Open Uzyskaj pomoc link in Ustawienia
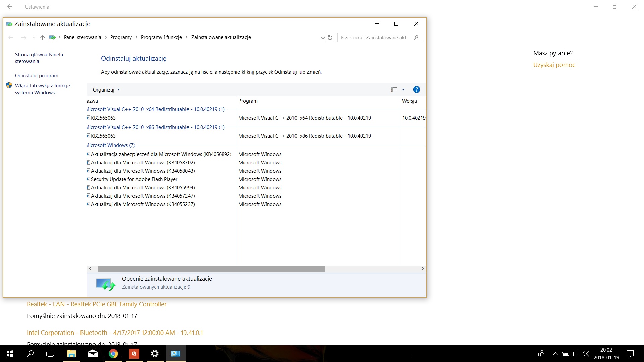The image size is (644, 362). [x=554, y=65]
